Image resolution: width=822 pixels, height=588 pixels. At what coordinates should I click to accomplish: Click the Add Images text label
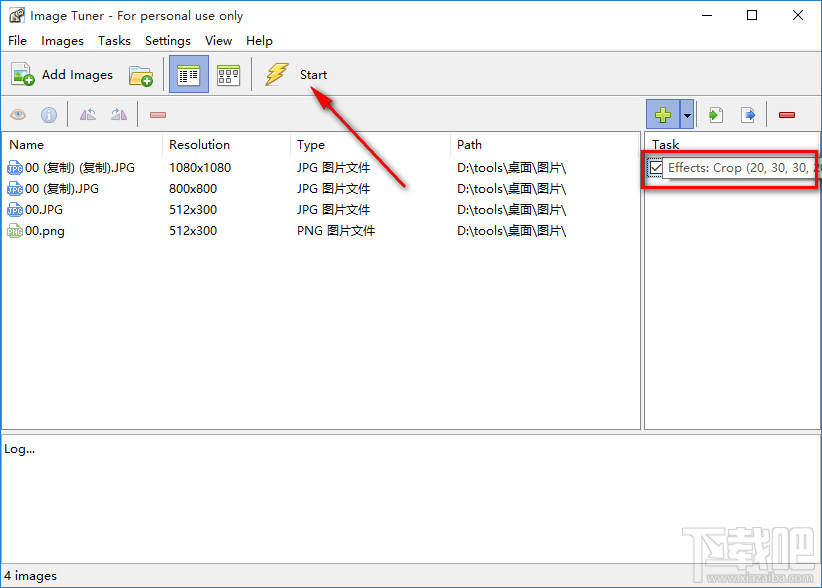click(x=77, y=75)
